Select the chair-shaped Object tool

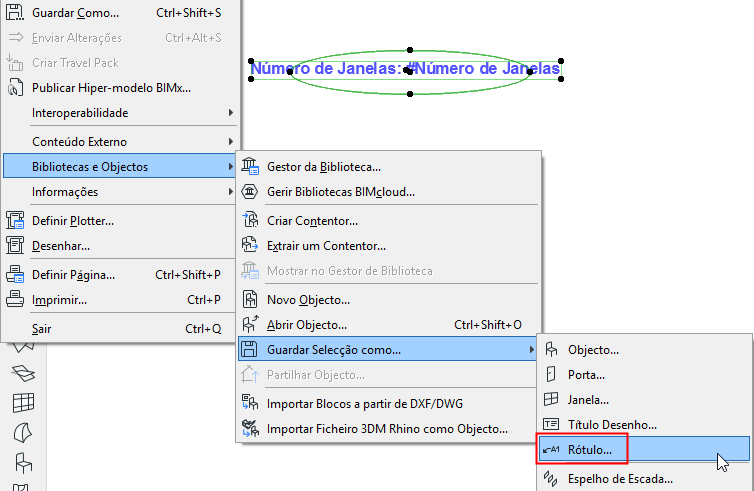[22, 462]
